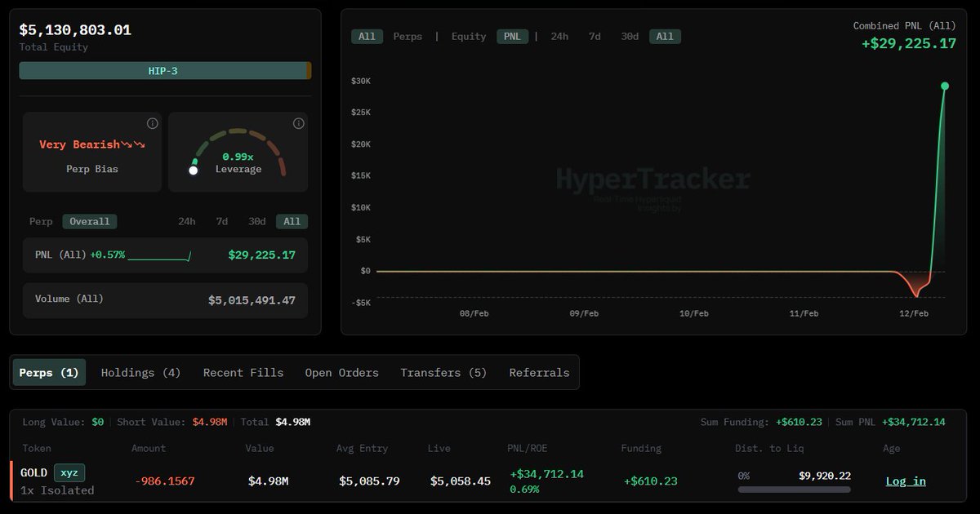
Task: Click the +$34,712.14 position PNL value
Action: coord(547,473)
